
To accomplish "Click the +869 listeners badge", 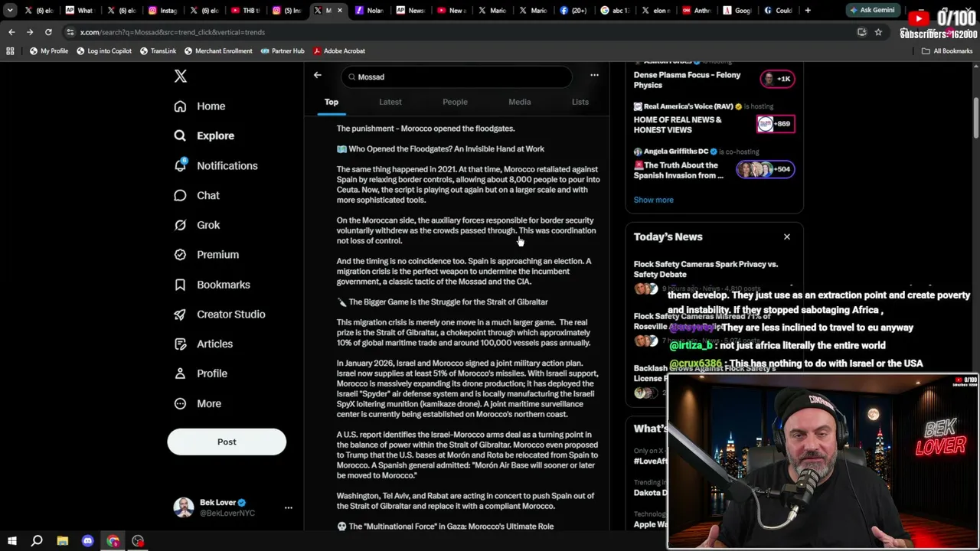I will click(x=776, y=124).
